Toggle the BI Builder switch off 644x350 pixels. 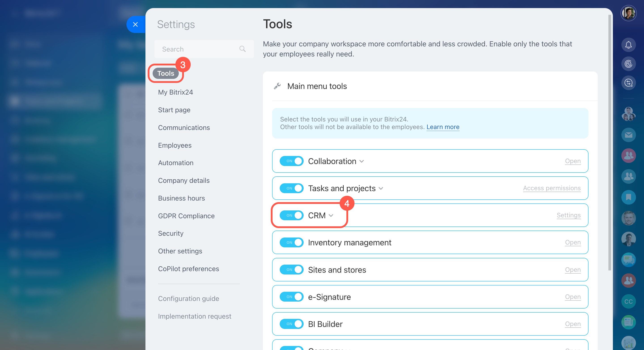(292, 324)
